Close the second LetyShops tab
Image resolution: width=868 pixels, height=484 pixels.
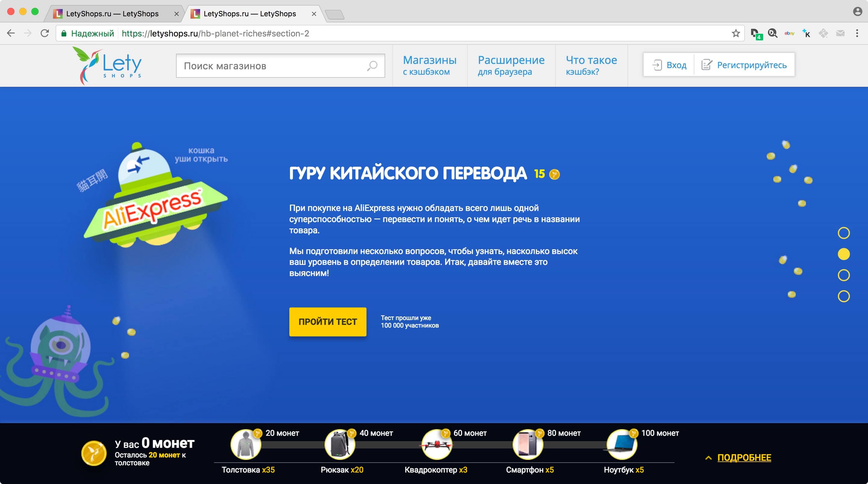[314, 14]
